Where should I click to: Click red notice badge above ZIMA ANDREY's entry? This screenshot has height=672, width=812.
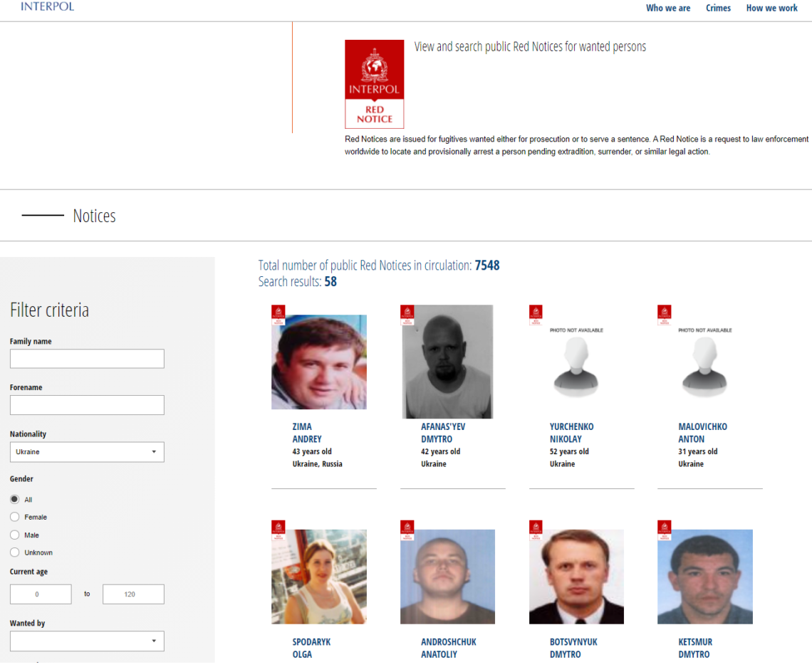pyautogui.click(x=278, y=315)
